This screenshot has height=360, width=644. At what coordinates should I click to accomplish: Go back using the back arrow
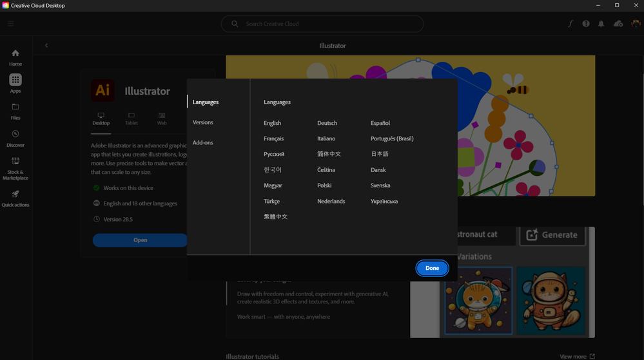click(x=46, y=46)
